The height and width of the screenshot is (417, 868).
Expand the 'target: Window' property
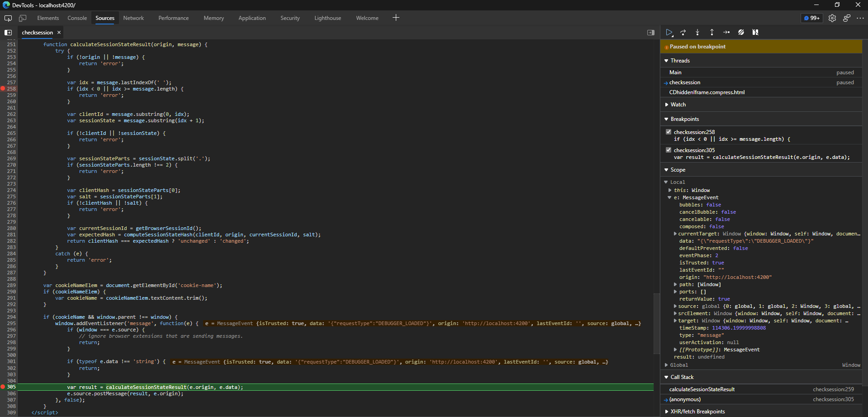(675, 321)
